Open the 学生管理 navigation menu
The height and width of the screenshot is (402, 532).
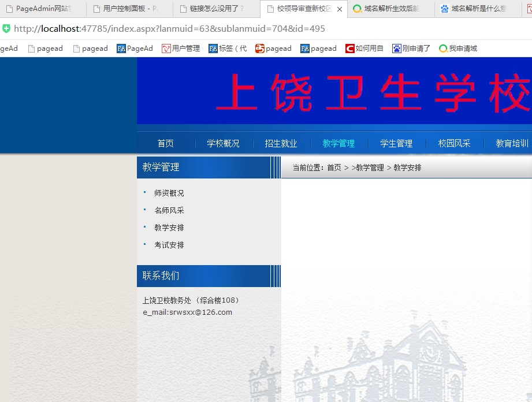click(x=396, y=143)
